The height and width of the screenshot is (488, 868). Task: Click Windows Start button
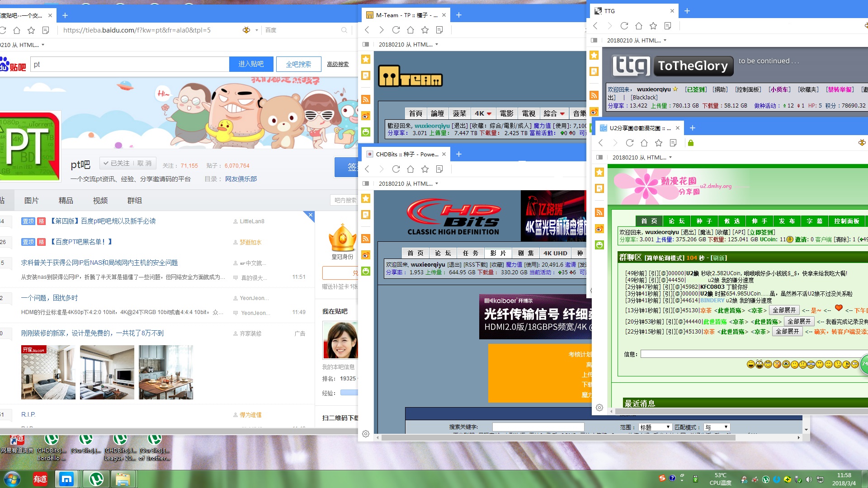[12, 479]
